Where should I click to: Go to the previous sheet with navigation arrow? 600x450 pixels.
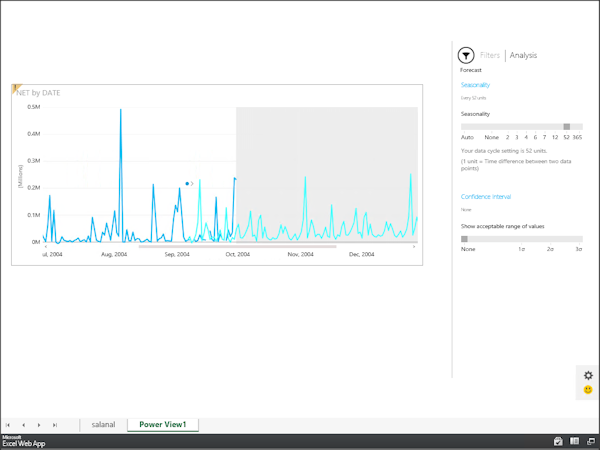[25, 425]
